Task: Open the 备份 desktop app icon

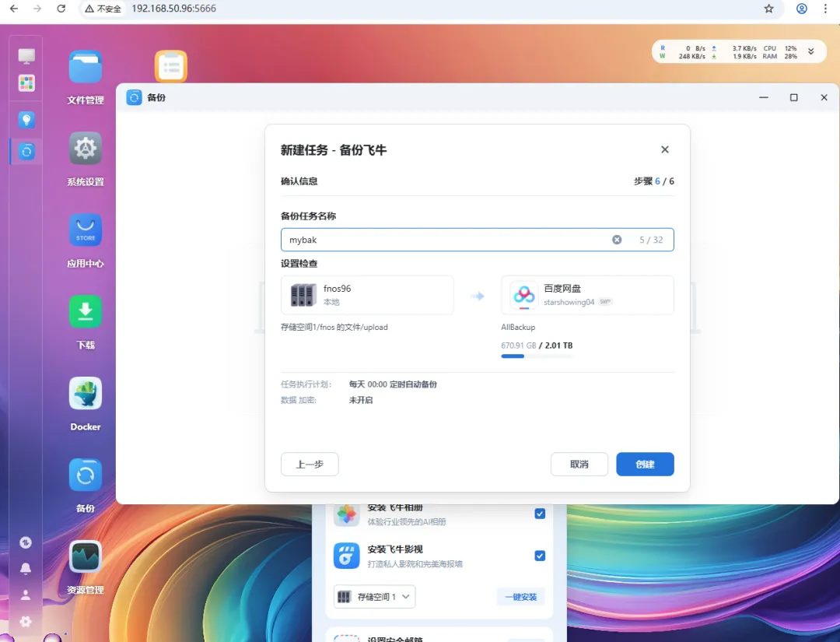Action: tap(86, 475)
